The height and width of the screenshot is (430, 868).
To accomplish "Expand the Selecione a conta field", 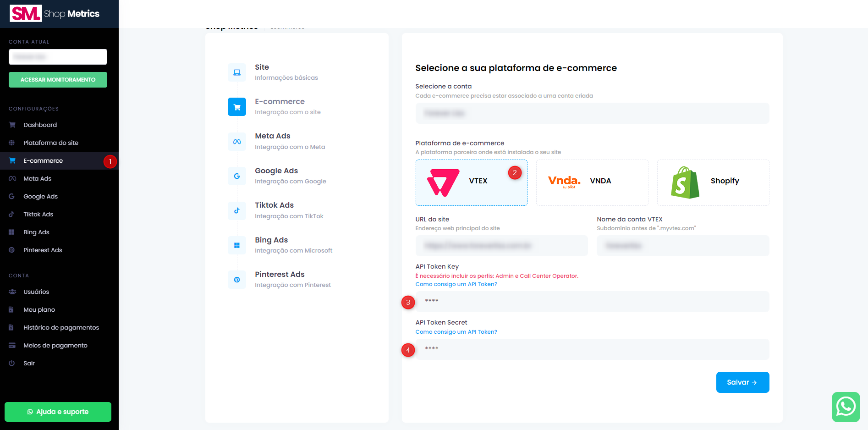I will click(x=592, y=113).
